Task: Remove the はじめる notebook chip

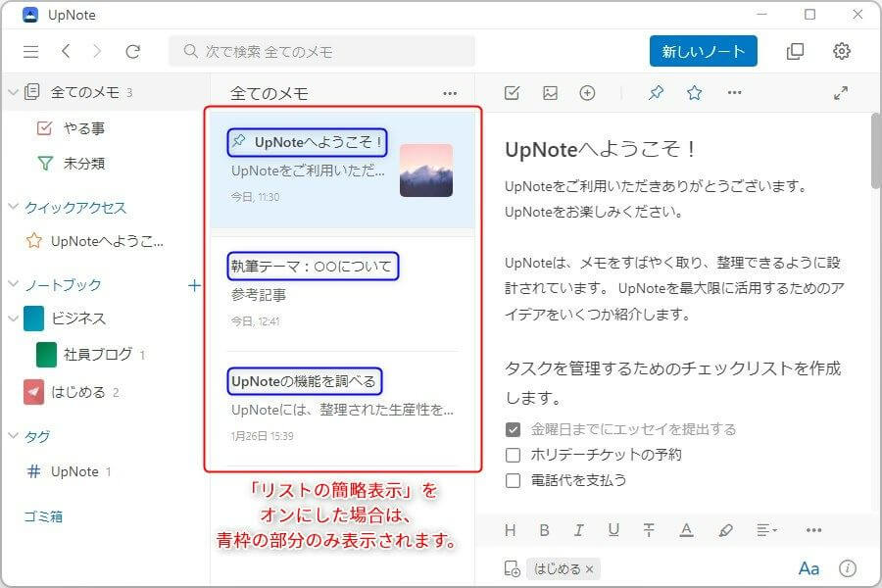Action: tap(590, 569)
